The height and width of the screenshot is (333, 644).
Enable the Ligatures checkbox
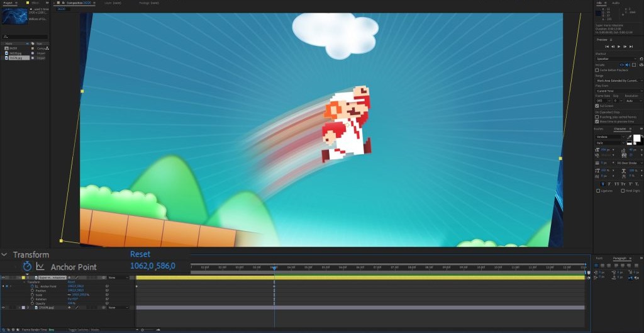coord(598,191)
